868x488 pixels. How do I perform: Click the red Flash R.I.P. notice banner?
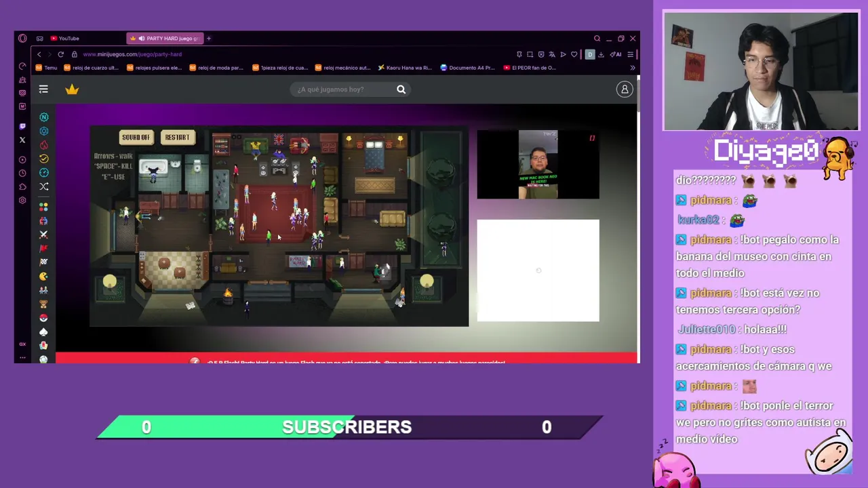coord(347,359)
